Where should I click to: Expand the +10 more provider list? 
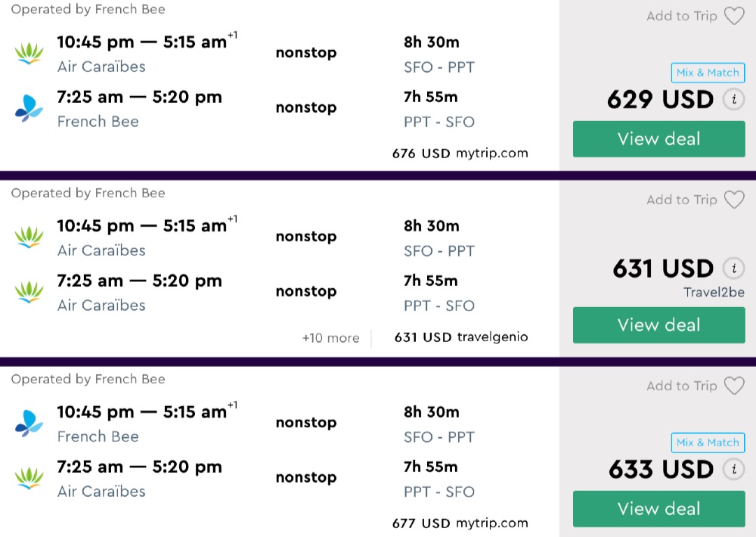330,338
